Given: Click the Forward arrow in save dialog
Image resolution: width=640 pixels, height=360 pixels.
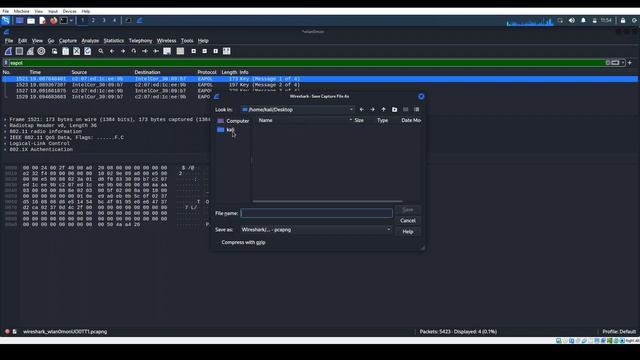Looking at the screenshot, I should click(372, 109).
